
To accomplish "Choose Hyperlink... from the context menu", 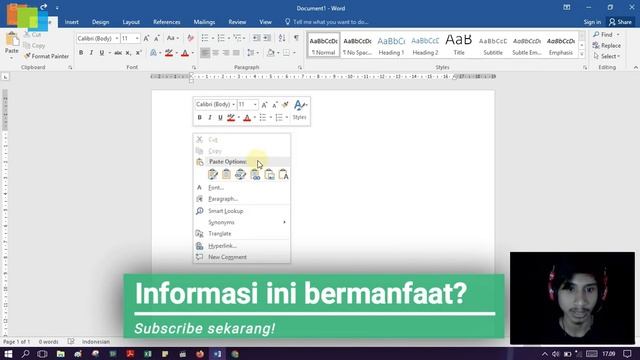I will (242, 246).
